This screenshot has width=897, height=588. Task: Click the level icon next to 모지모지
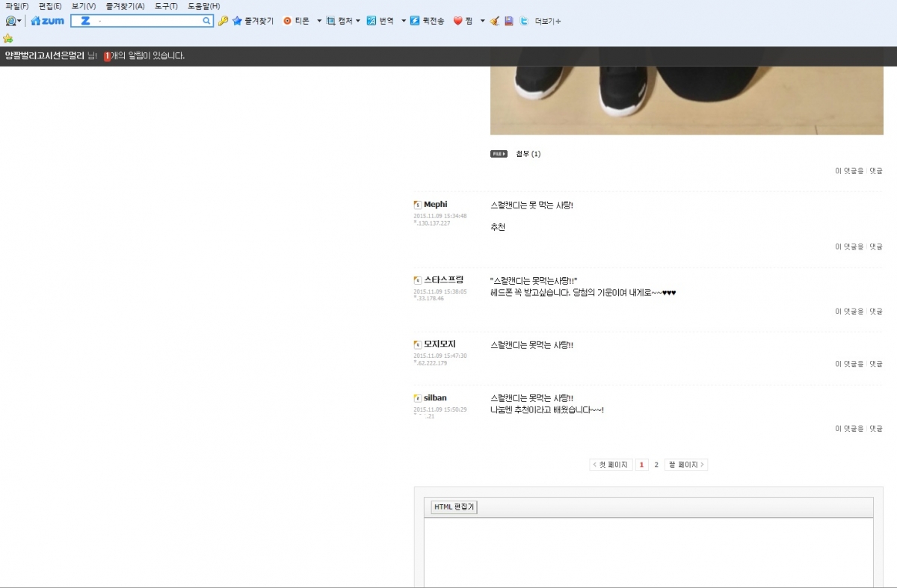417,344
